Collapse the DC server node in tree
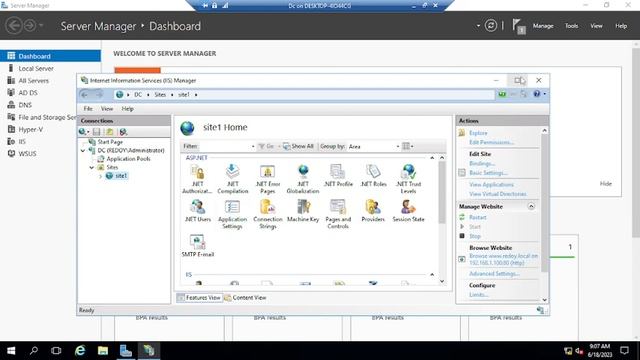 pos(83,151)
